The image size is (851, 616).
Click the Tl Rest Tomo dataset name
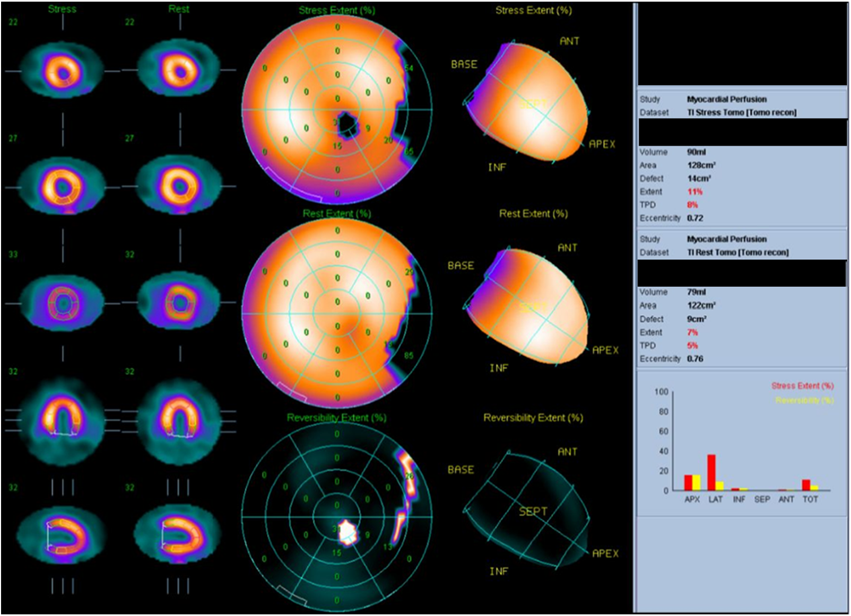click(737, 252)
